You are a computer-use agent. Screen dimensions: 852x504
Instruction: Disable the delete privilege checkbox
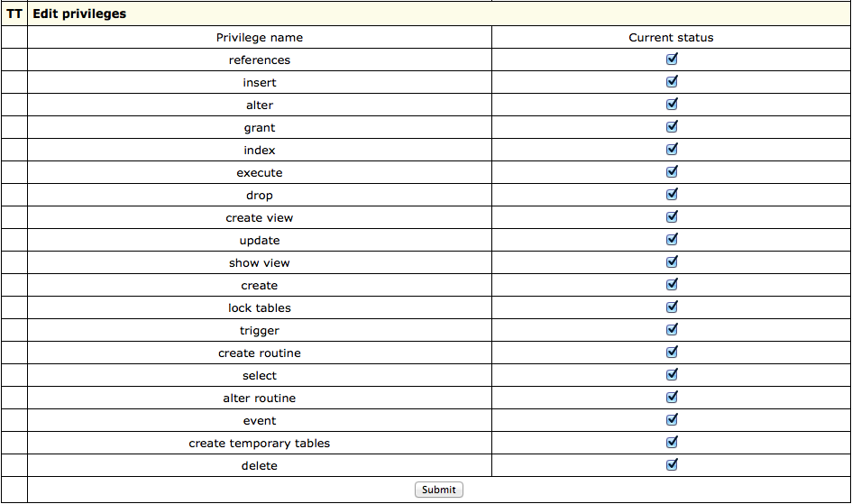pos(672,465)
